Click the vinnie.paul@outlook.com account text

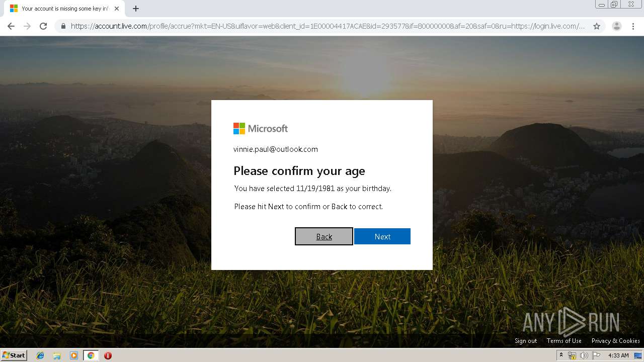pyautogui.click(x=276, y=149)
